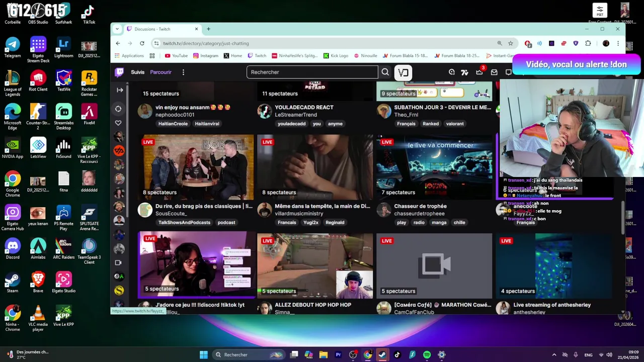Open the Lightroom desktop shortcut
The image size is (644, 362).
(63, 48)
